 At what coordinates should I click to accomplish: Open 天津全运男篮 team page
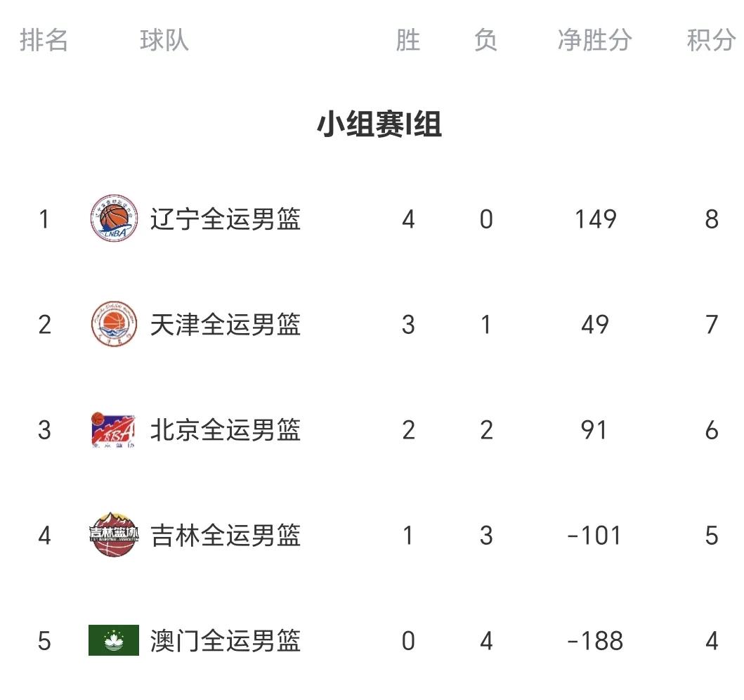(x=226, y=325)
